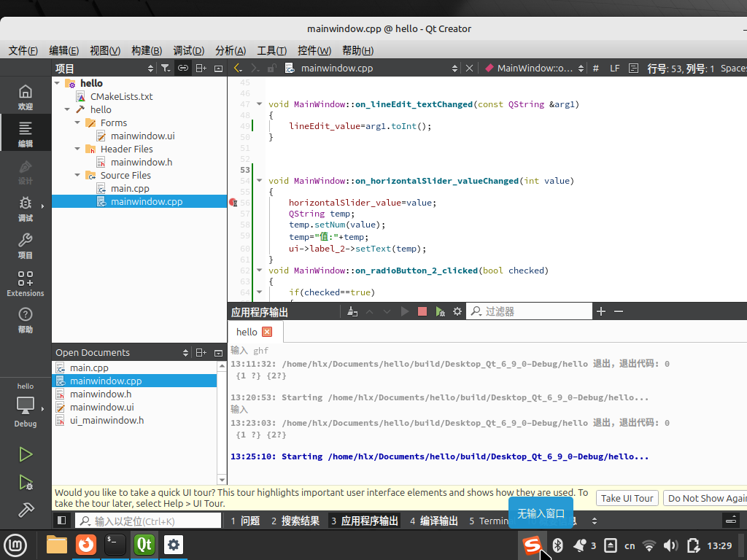Fold the on_horizontalSlider_valueChanged function
Image resolution: width=747 pixels, height=560 pixels.
pos(260,181)
